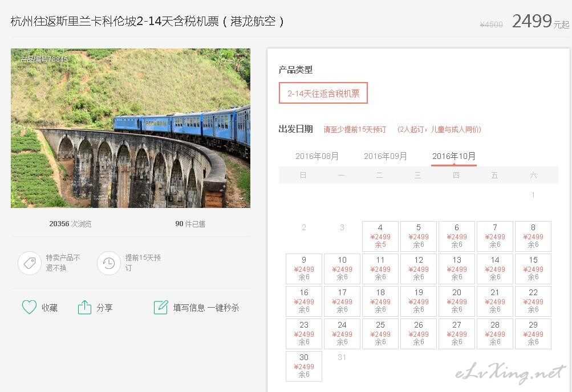Pick departure date October 30
Viewport: 572px width, 392px height.
(304, 366)
